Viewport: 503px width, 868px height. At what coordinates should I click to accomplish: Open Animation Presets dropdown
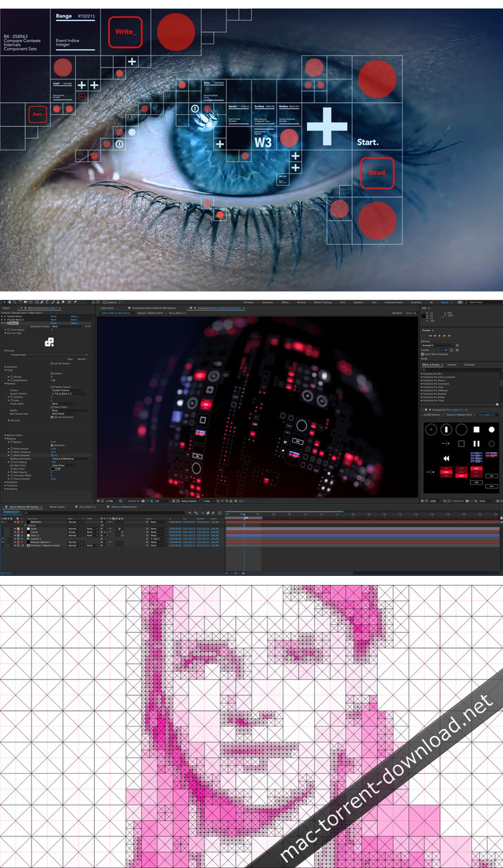pos(67,326)
